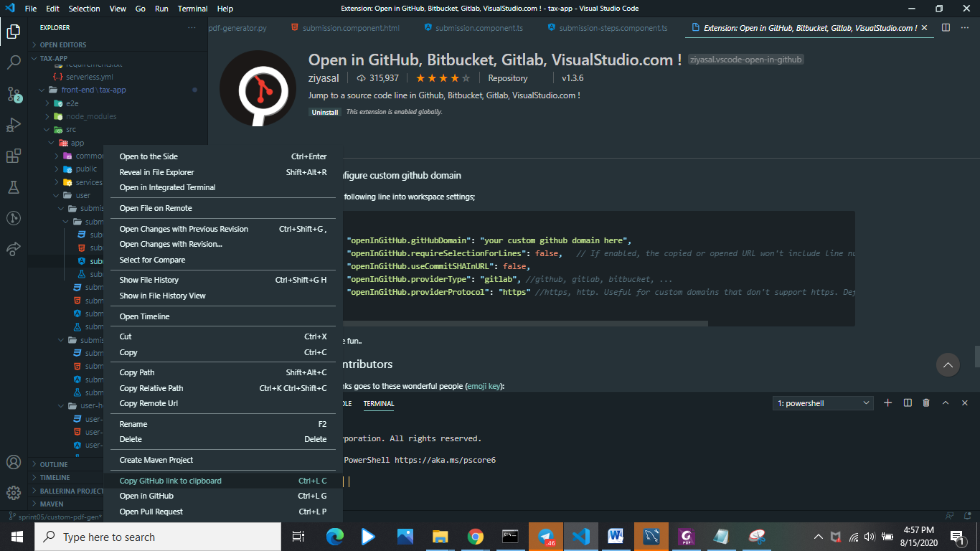Viewport: 980px width, 551px height.
Task: Choose Open File on Remote
Action: pos(223,208)
